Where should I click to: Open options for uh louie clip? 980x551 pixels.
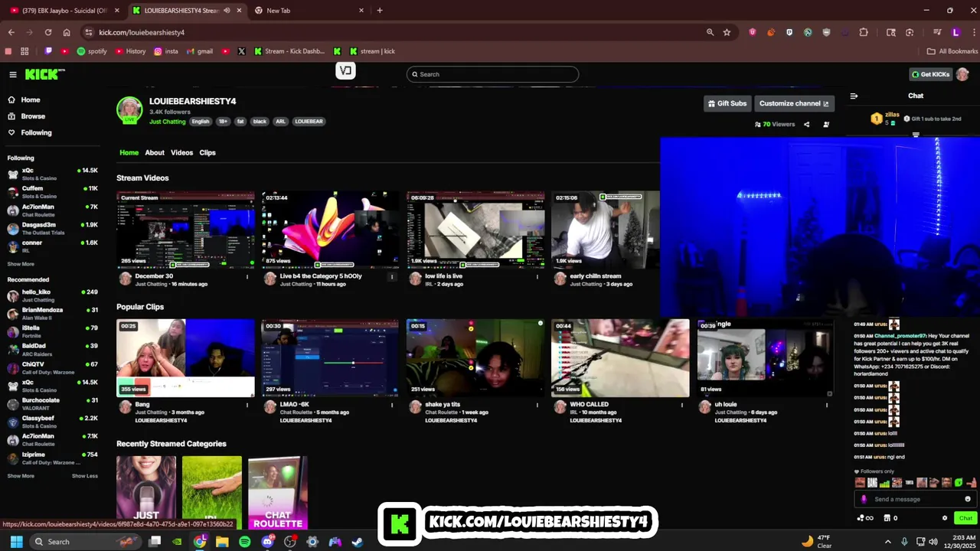click(x=827, y=405)
